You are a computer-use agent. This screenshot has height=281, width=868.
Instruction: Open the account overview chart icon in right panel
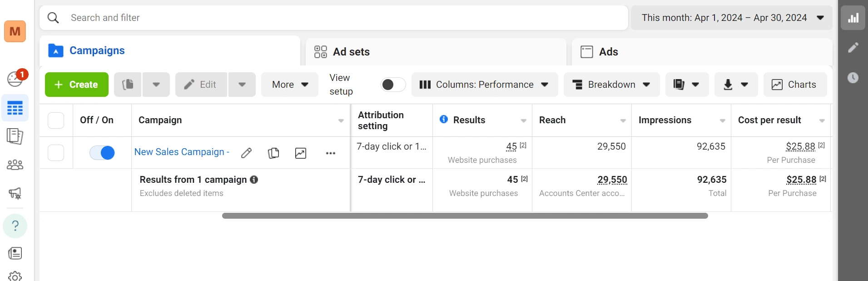[x=853, y=18]
